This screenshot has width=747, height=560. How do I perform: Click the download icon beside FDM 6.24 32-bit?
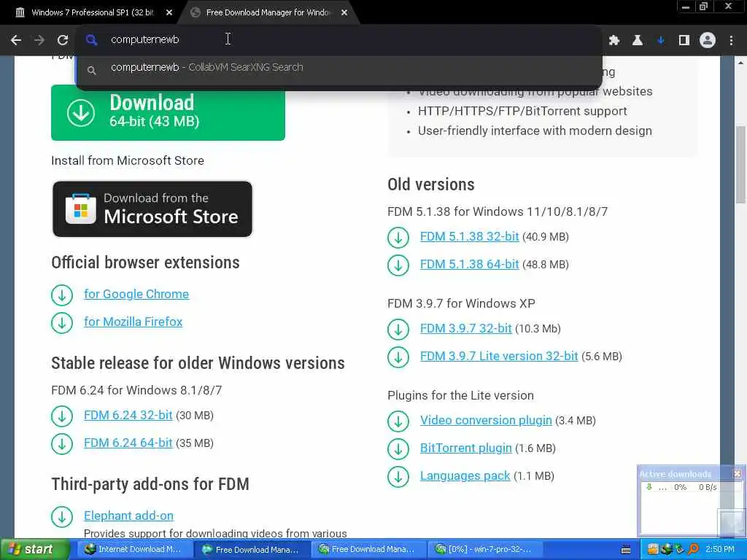pos(62,416)
